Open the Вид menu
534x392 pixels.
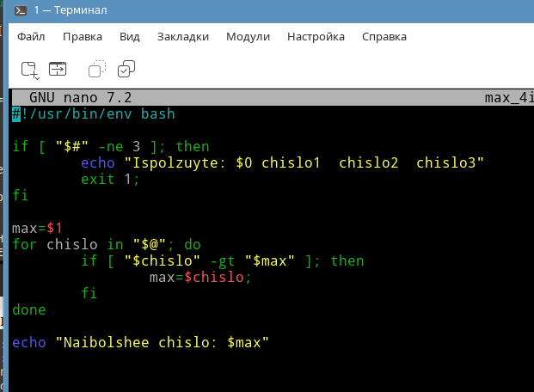point(129,37)
